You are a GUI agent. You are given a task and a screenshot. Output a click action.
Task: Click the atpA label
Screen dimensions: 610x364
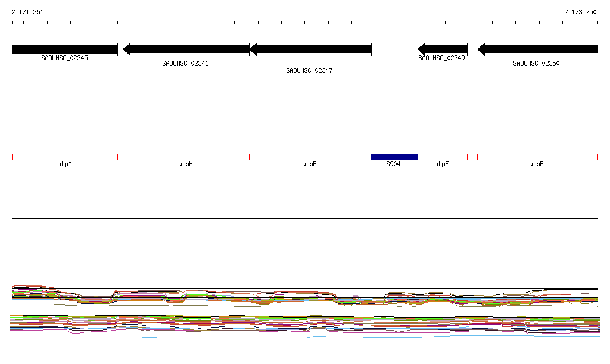pos(64,164)
